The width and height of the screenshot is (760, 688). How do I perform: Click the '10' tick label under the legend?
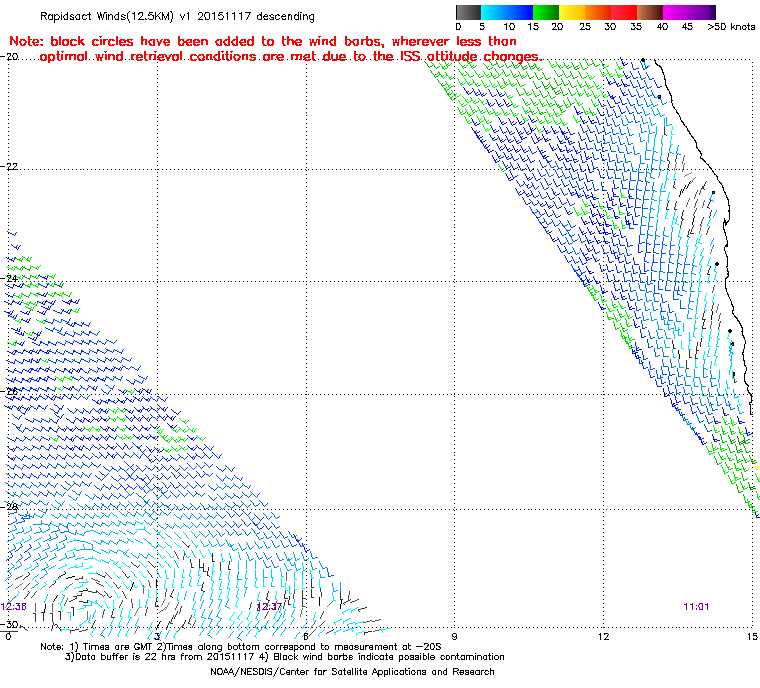pyautogui.click(x=509, y=27)
